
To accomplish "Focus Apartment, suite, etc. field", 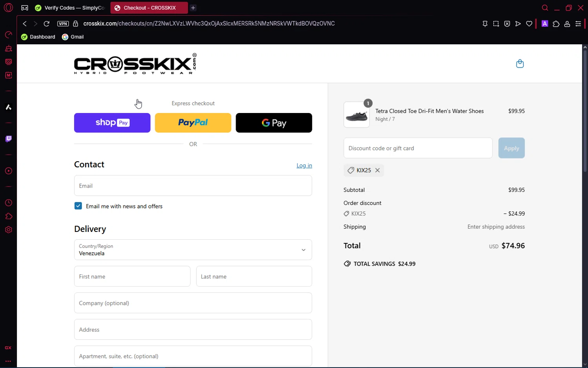I will coord(193,356).
